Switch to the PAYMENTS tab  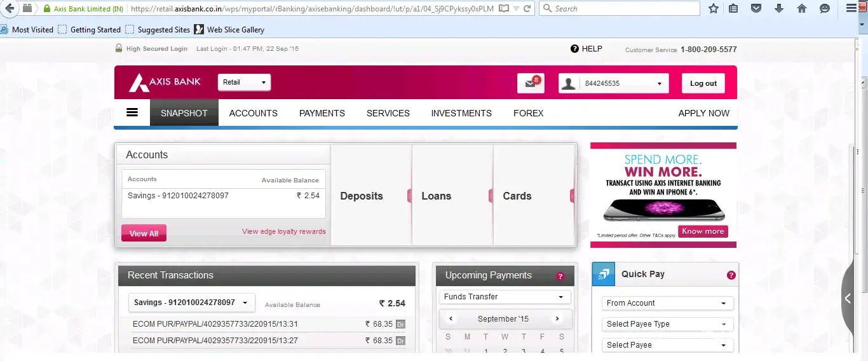pyautogui.click(x=322, y=113)
